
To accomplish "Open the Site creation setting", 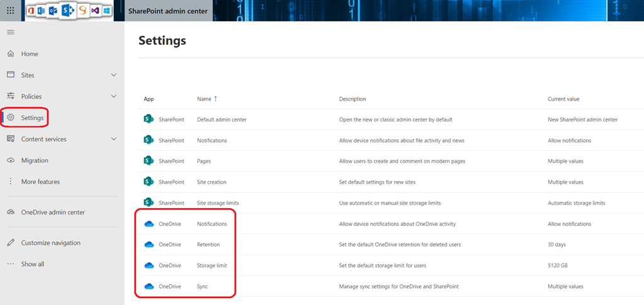I will coord(214,182).
